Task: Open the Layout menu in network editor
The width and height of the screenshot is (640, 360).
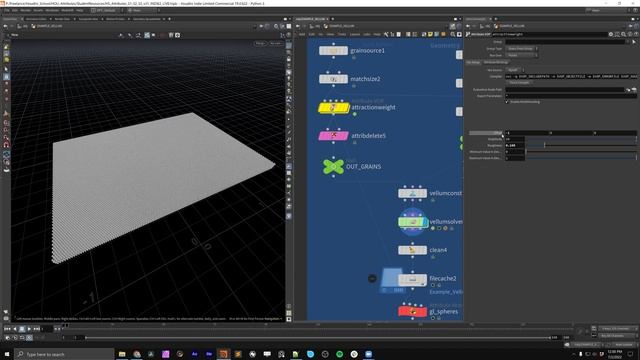Action: coord(355,34)
